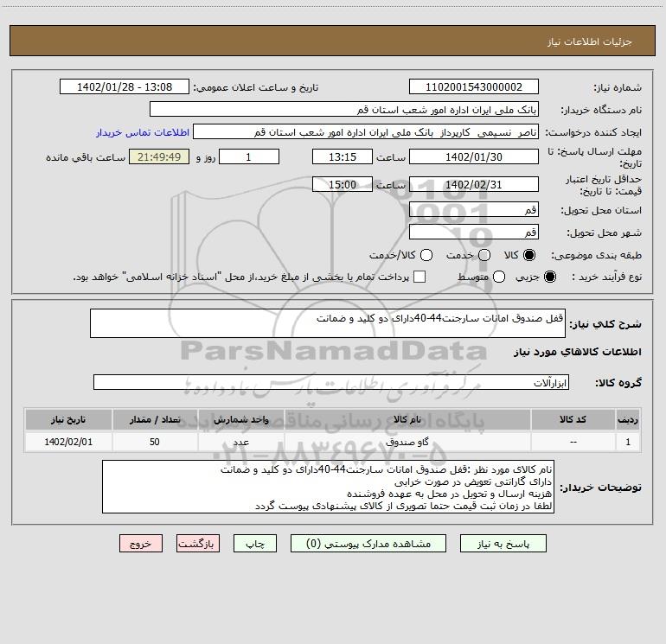Click the چاپ print button
This screenshot has width=666, height=644.
click(x=255, y=544)
